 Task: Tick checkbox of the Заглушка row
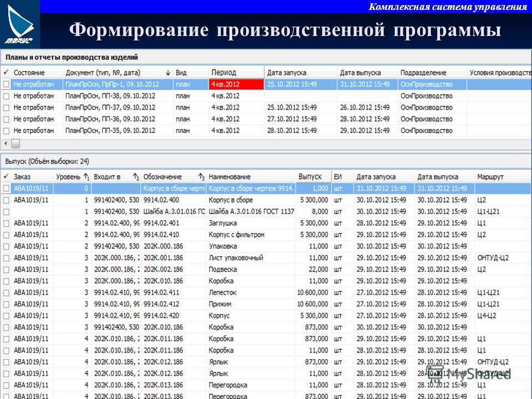coord(6,223)
